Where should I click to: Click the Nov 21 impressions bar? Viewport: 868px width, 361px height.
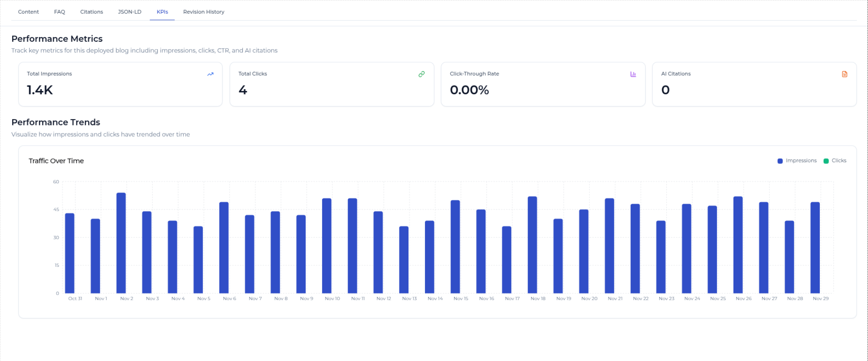(609, 246)
